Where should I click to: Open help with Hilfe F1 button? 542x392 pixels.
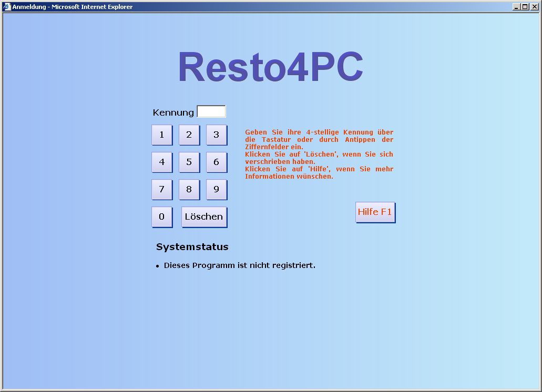tap(375, 212)
